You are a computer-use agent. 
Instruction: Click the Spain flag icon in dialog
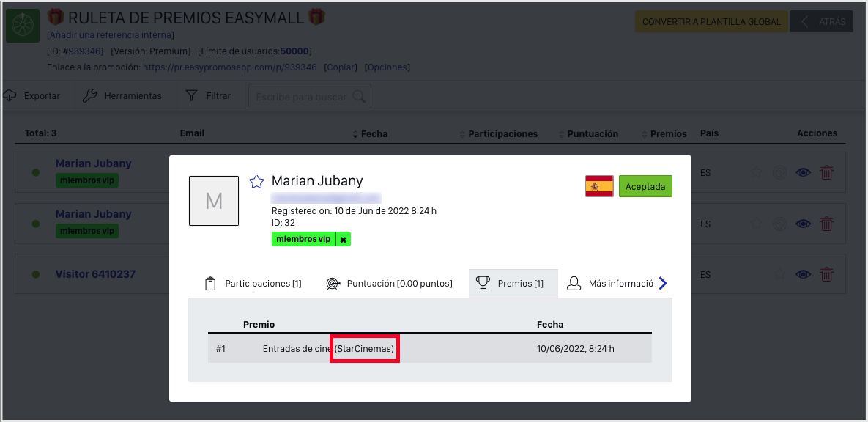[x=599, y=186]
